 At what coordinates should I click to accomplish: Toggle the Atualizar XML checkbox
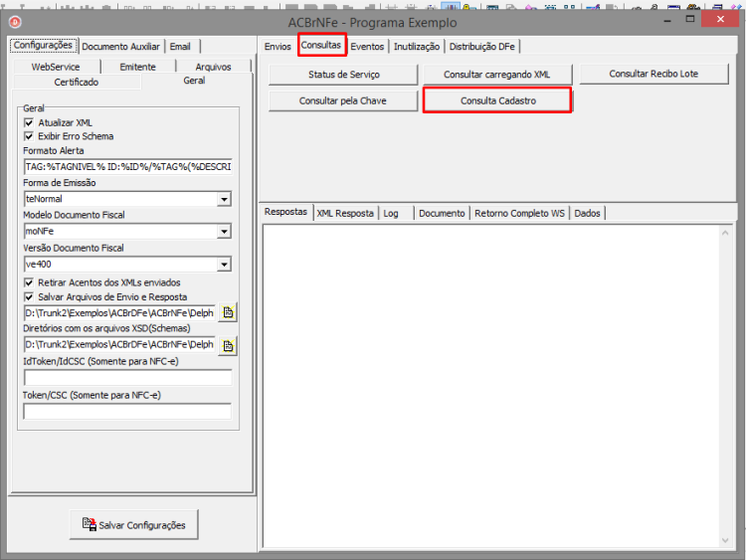pyautogui.click(x=29, y=122)
